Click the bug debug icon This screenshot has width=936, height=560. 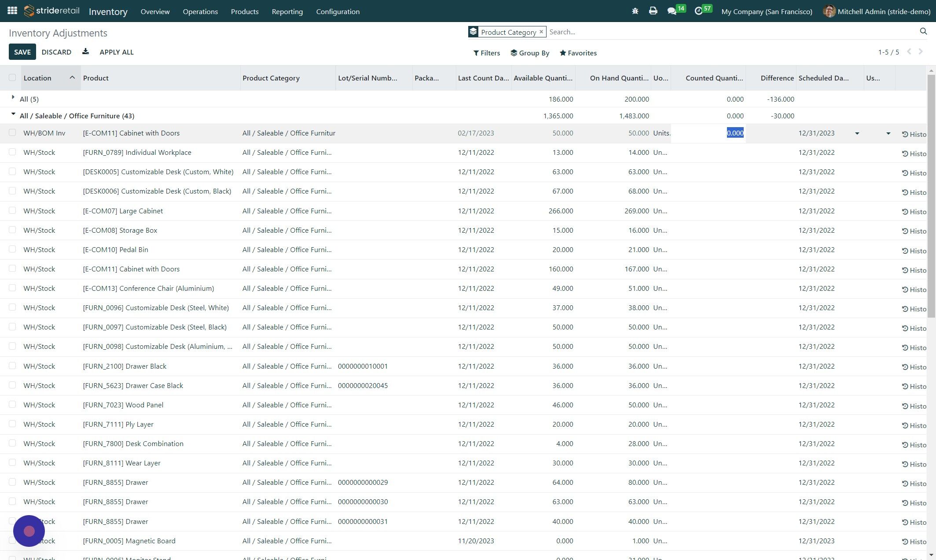click(x=635, y=11)
